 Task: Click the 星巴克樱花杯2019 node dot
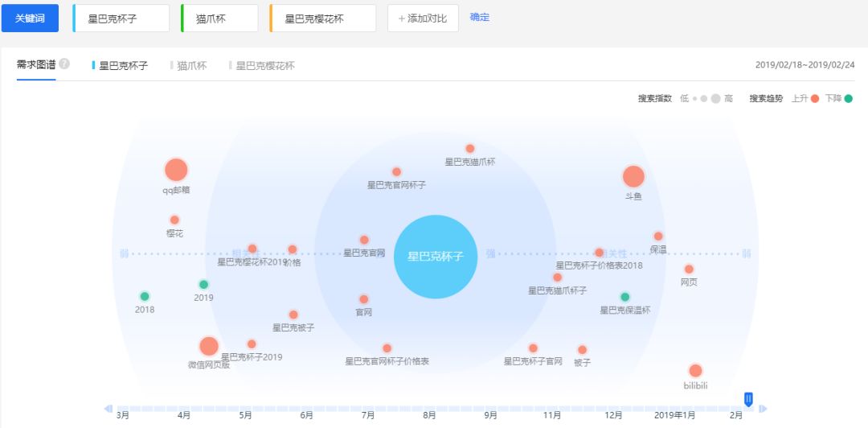point(252,249)
